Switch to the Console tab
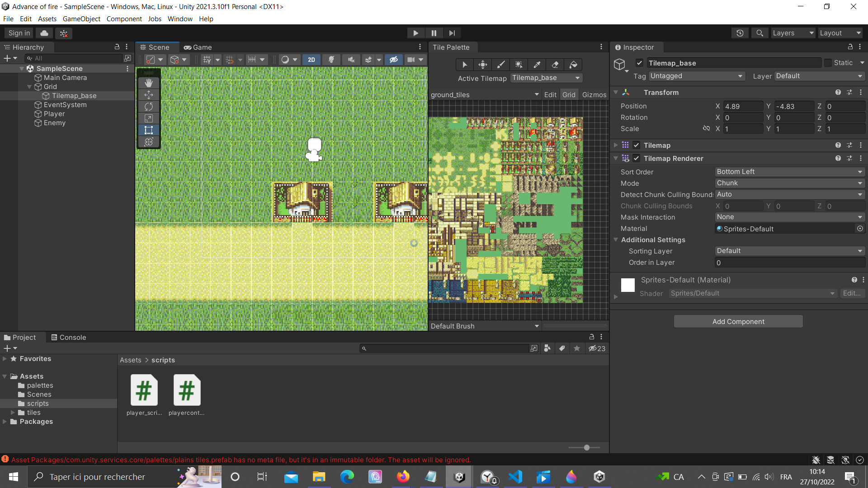Screen dimensions: 868x488 68,338
